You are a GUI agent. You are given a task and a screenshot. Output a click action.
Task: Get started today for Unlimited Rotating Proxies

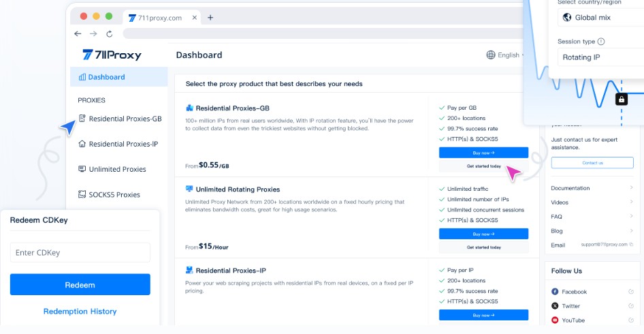pos(483,247)
